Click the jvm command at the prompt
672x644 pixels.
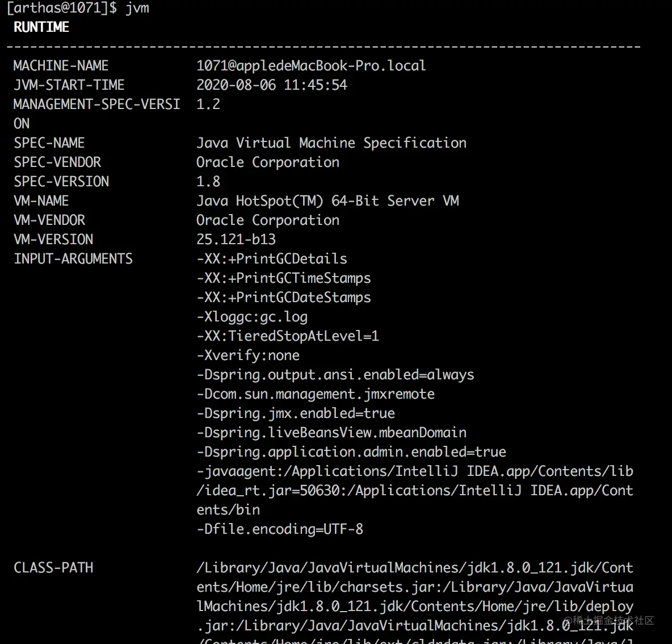click(137, 8)
